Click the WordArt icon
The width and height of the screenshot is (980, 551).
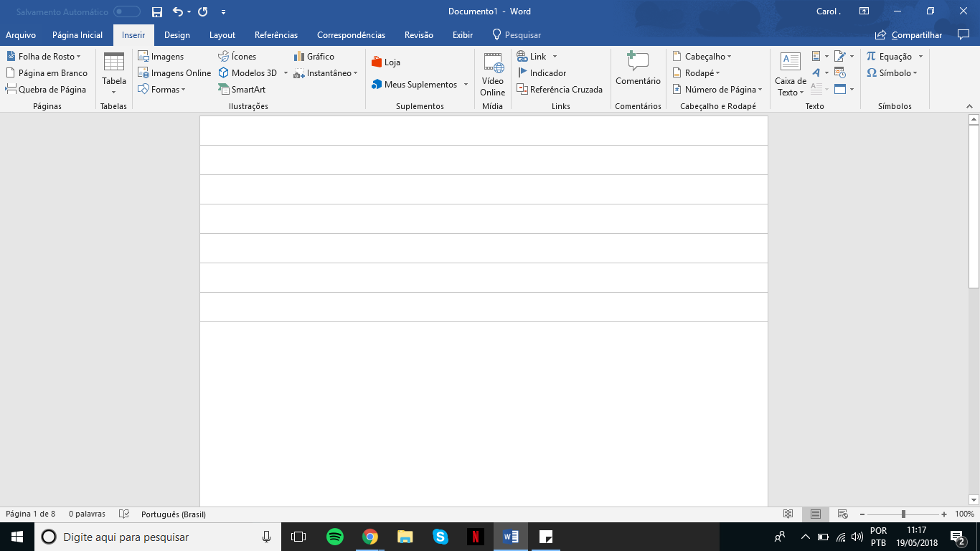coord(820,72)
